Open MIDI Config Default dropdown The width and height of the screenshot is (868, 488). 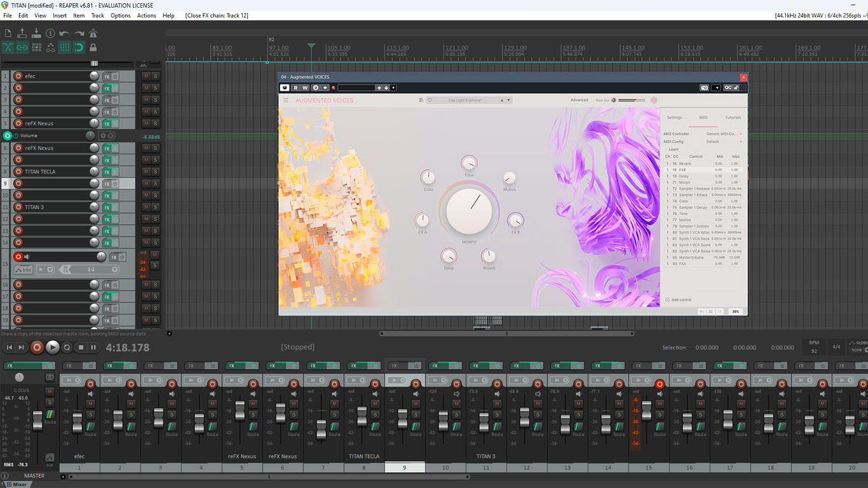724,142
